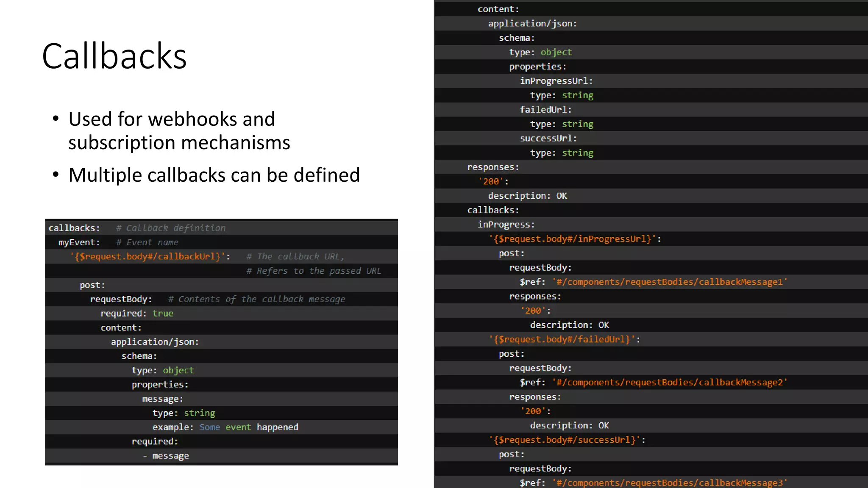Click the '{$request.body#/successUrl}' key
868x488 pixels.
tap(564, 440)
